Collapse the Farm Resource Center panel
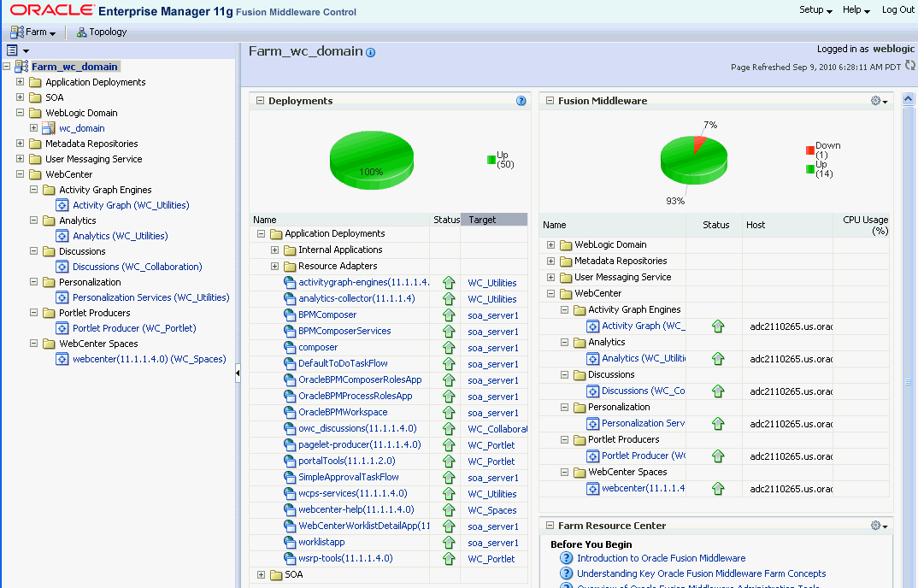 coord(550,526)
